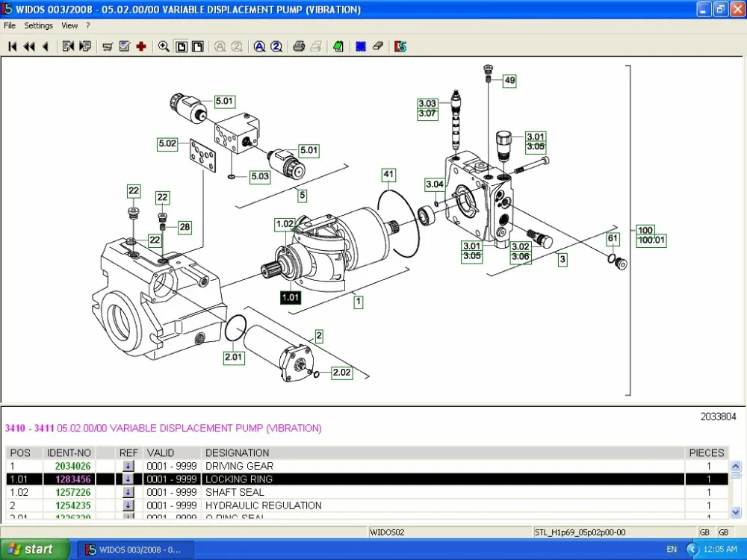Click the blue search letter A icon
Image resolution: width=747 pixels, height=560 pixels.
tap(260, 46)
